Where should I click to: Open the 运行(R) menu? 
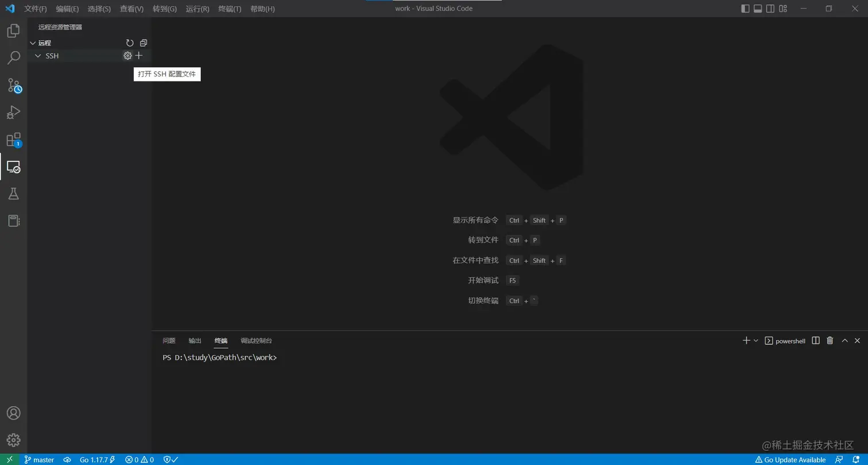197,9
